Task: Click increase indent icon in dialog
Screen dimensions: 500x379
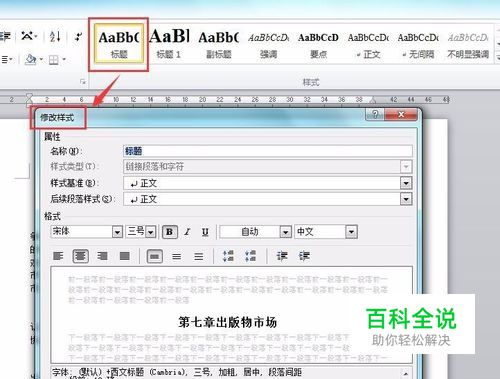Action: (x=304, y=256)
